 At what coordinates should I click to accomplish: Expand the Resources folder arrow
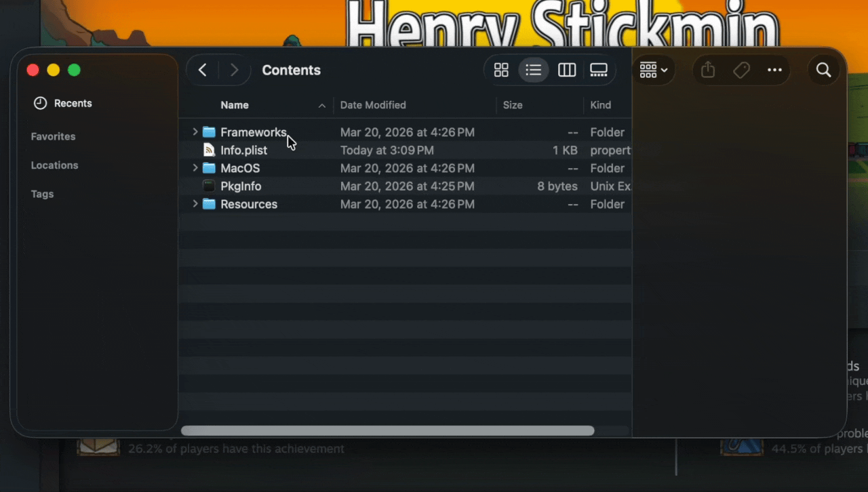point(195,204)
